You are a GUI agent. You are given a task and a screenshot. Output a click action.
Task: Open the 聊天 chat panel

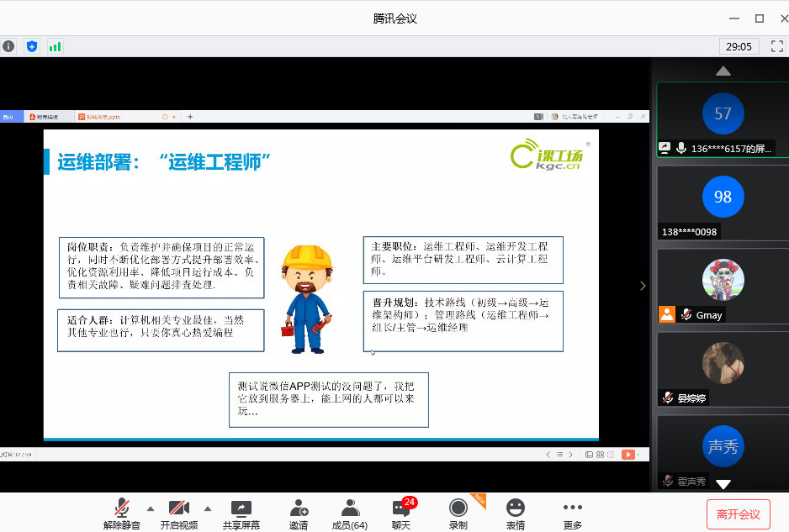click(x=401, y=514)
